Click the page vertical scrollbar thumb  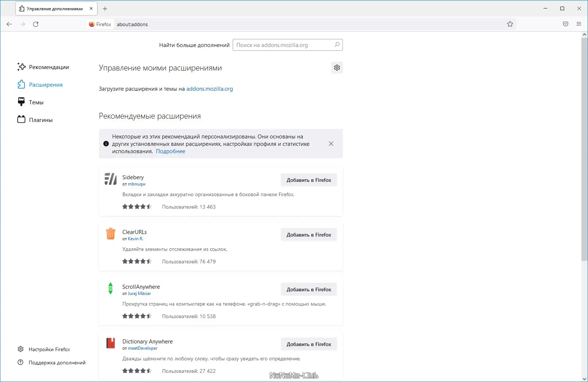(584, 149)
